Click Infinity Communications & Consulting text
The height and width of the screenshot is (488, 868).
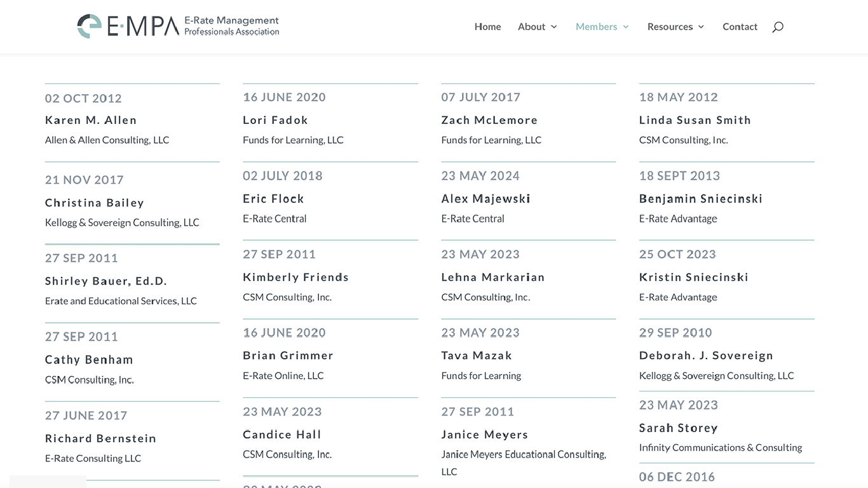tap(721, 447)
